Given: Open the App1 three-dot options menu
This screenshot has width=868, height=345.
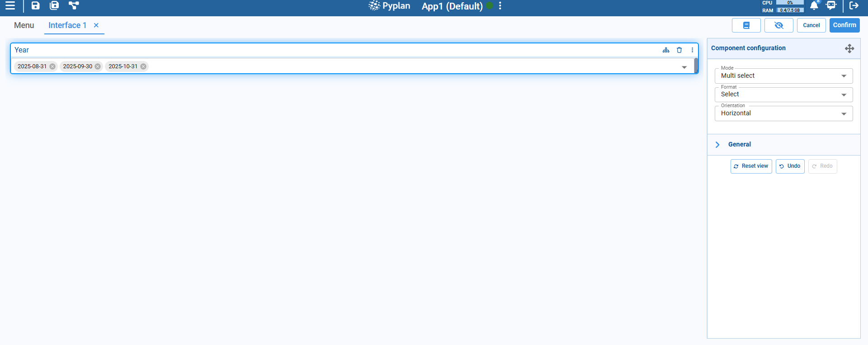Looking at the screenshot, I should tap(500, 6).
